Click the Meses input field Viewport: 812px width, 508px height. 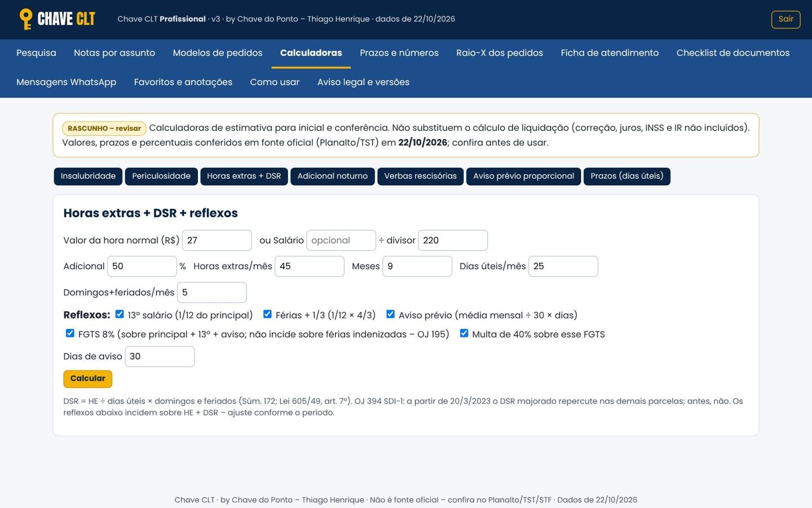point(417,266)
